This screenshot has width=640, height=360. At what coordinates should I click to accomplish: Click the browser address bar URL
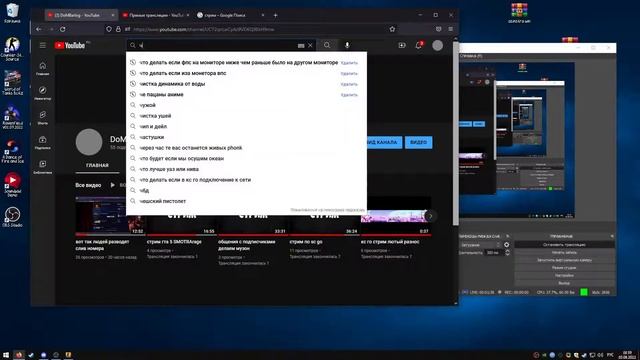pyautogui.click(x=203, y=29)
